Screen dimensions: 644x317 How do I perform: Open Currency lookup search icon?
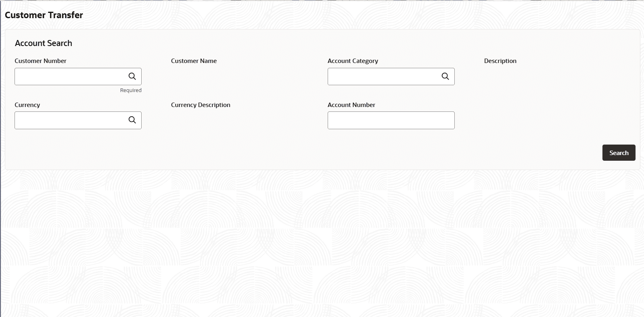click(132, 120)
